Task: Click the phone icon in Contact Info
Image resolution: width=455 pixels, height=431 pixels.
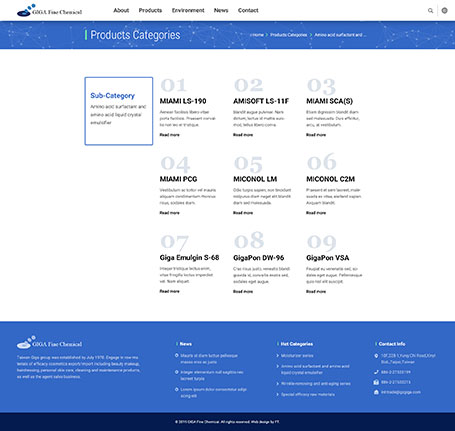Action: click(x=376, y=372)
